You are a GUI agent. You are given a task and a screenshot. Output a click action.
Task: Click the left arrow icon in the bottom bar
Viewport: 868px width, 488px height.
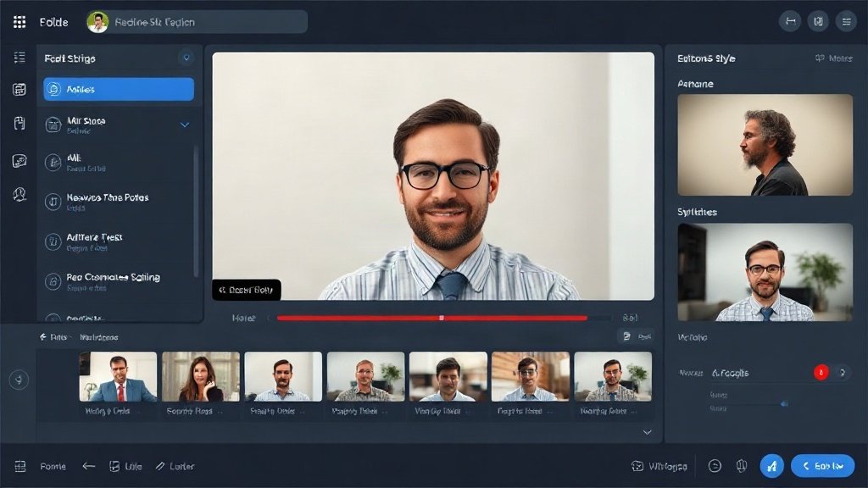click(88, 467)
